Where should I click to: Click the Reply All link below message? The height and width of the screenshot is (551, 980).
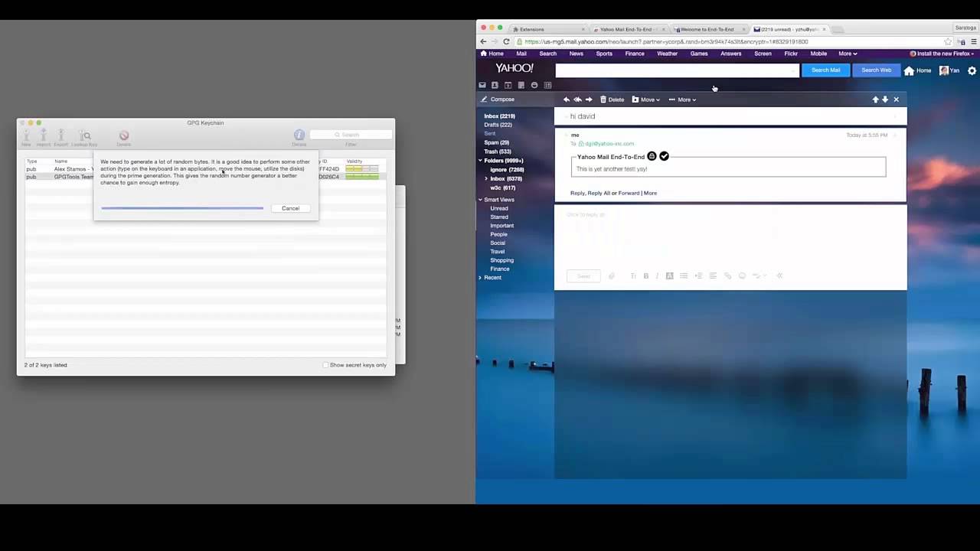[x=599, y=193]
